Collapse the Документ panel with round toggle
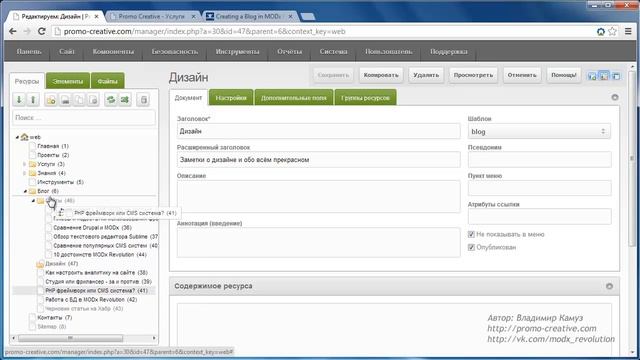This screenshot has height=360, width=640. click(615, 97)
